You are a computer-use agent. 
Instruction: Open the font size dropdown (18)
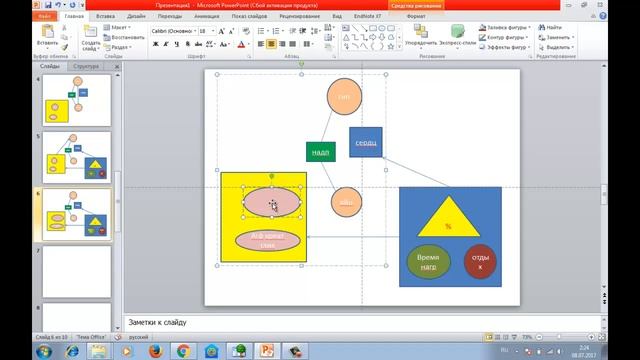[x=213, y=31]
